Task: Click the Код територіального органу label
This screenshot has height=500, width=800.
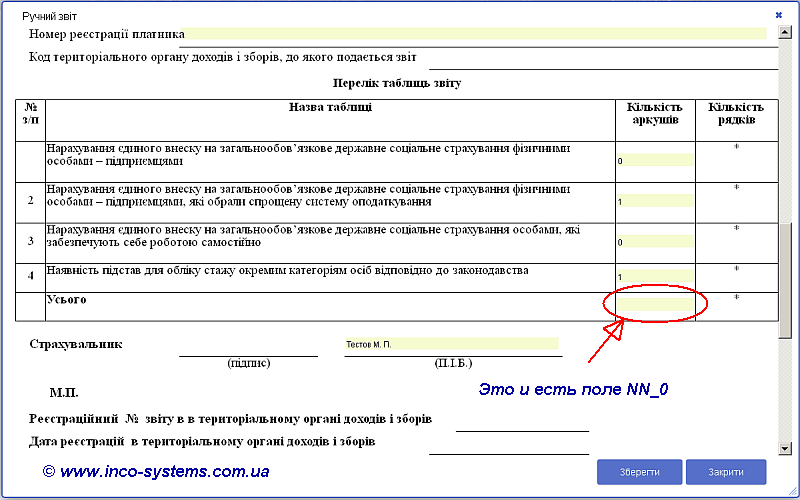Action: [x=222, y=57]
